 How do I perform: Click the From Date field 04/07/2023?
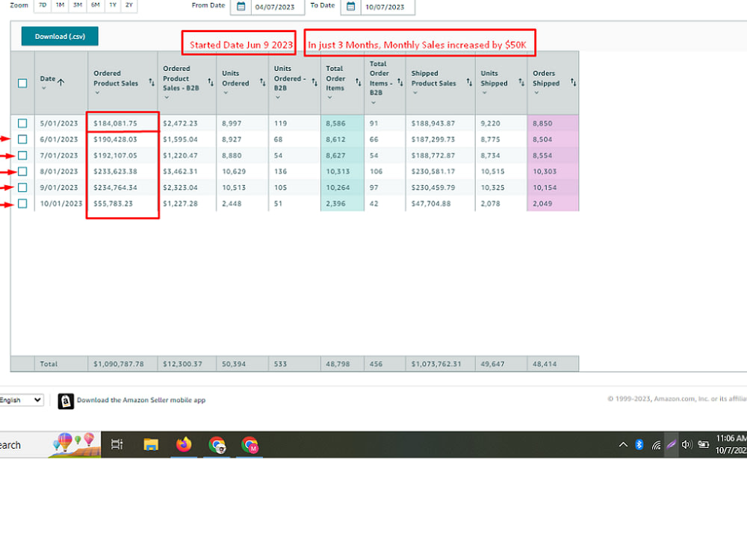point(278,7)
